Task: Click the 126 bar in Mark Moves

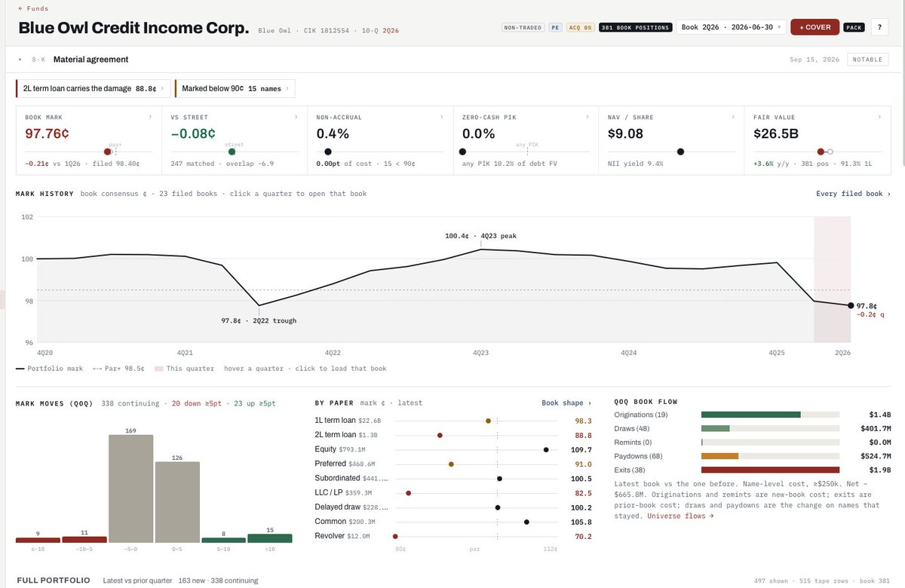Action: 177,502
